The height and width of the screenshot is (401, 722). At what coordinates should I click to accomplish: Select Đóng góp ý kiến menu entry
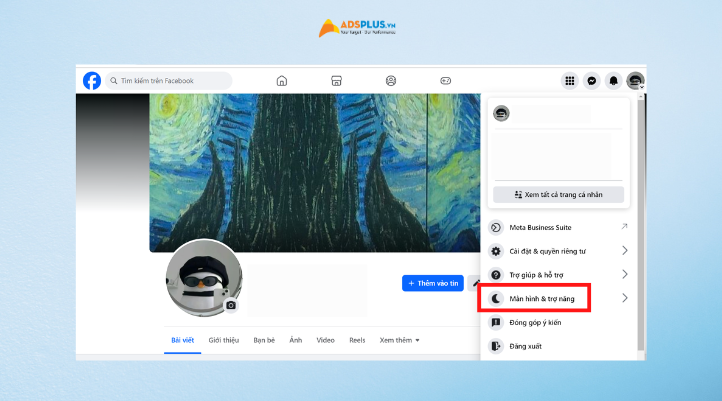pyautogui.click(x=558, y=322)
